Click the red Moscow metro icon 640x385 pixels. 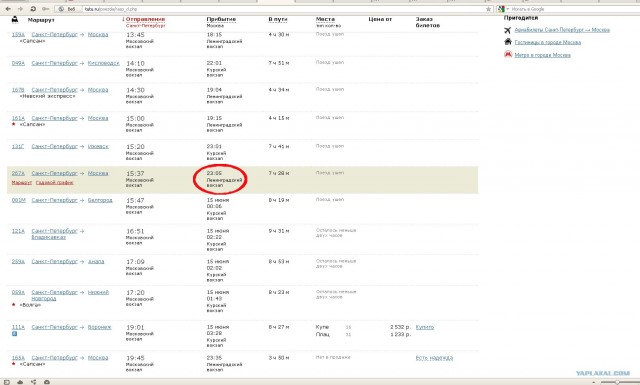pos(508,54)
